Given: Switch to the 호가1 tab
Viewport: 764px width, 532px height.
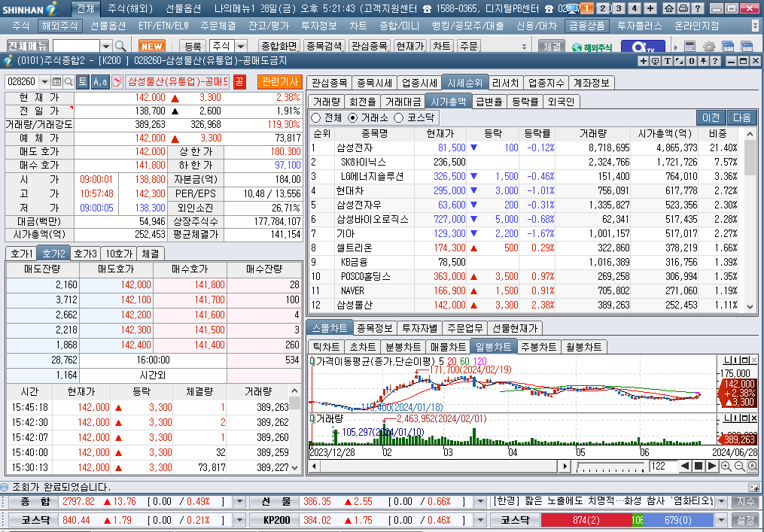Looking at the screenshot, I should click(21, 254).
